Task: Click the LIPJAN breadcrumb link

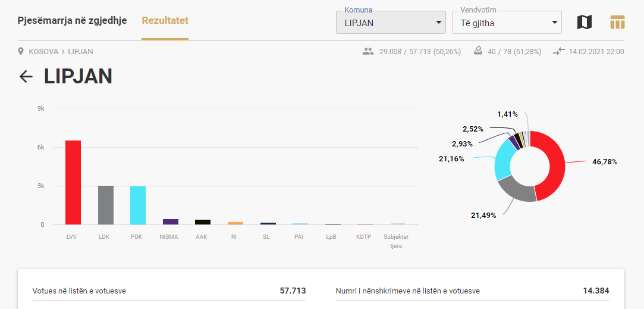Action: coord(80,51)
